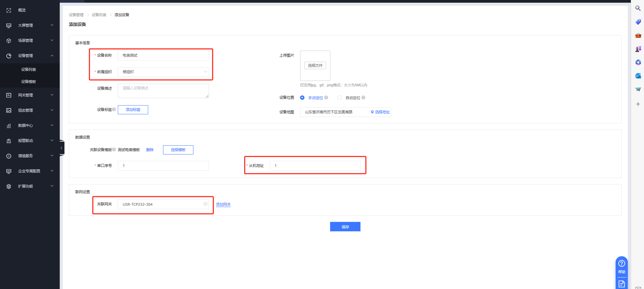Open the search icon in browser sidebar
This screenshot has width=644, height=289.
638,8
